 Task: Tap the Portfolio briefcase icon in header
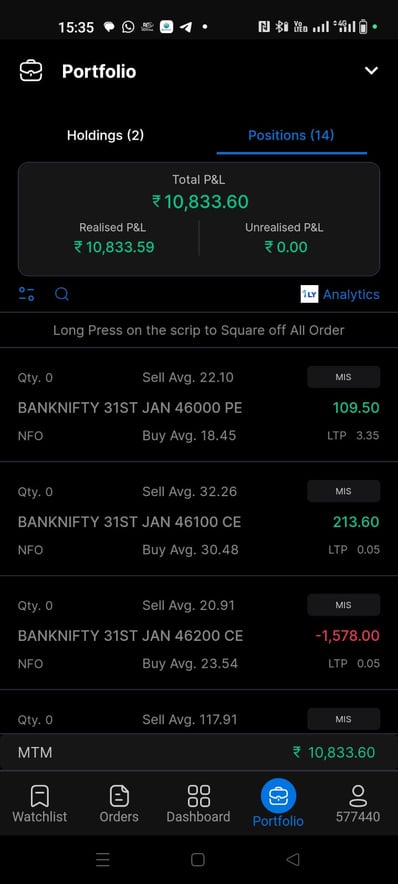[x=31, y=72]
